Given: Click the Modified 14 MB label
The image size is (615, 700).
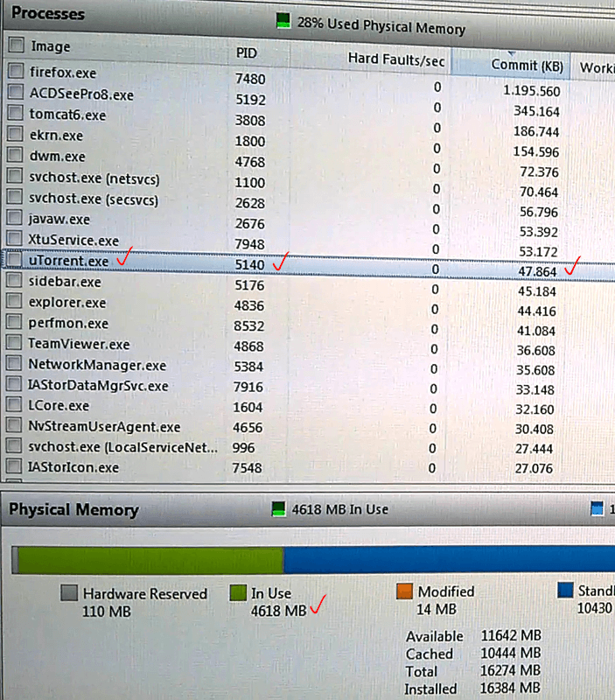Looking at the screenshot, I should pos(445,600).
